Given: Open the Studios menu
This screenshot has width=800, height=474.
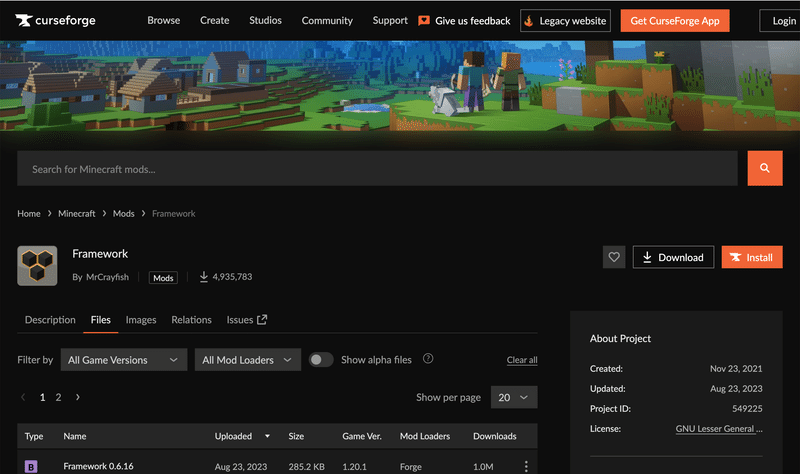Looking at the screenshot, I should [265, 20].
